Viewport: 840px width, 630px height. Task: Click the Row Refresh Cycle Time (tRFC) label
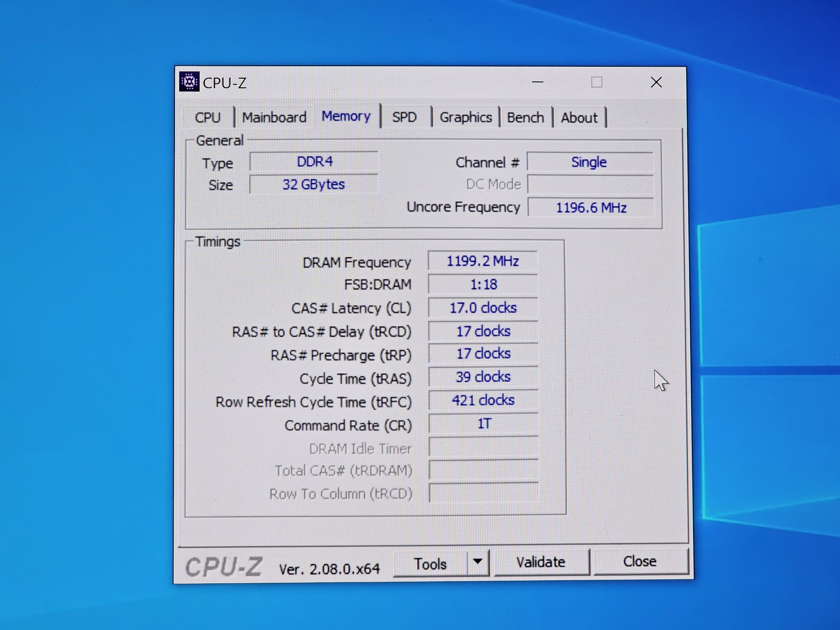(x=314, y=402)
